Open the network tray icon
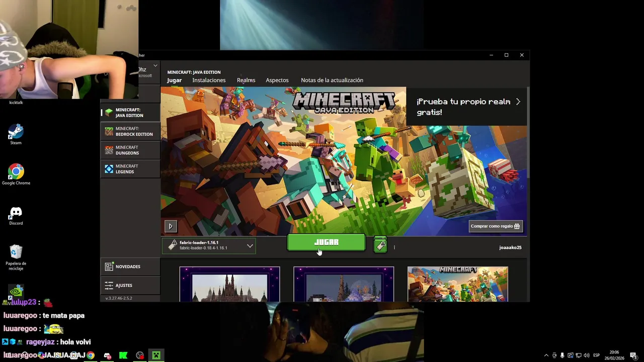This screenshot has width=644, height=362. pos(578,355)
